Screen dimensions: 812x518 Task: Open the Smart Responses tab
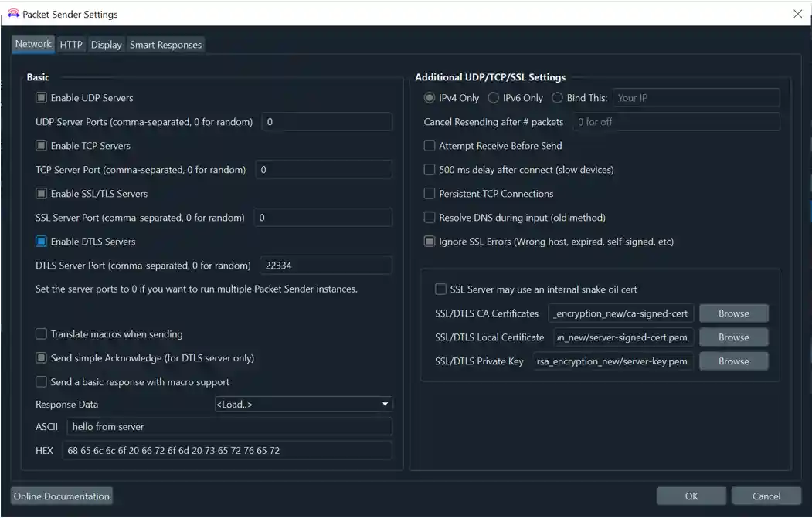point(166,44)
